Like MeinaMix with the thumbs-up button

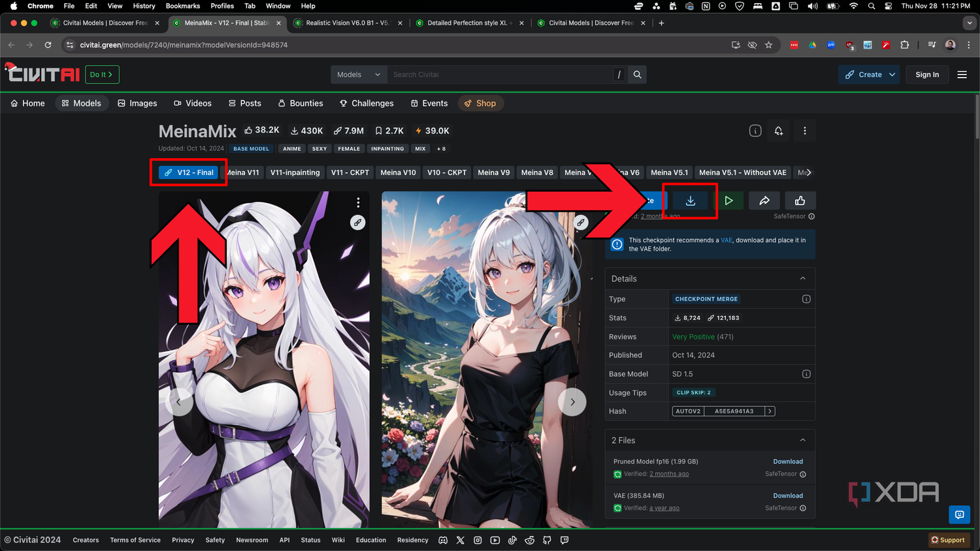(x=800, y=201)
